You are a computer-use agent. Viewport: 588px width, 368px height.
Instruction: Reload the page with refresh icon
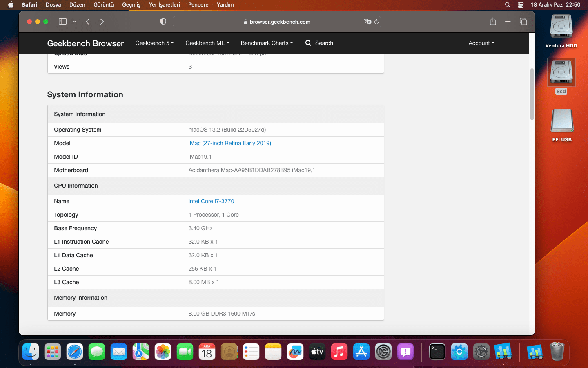pos(376,22)
